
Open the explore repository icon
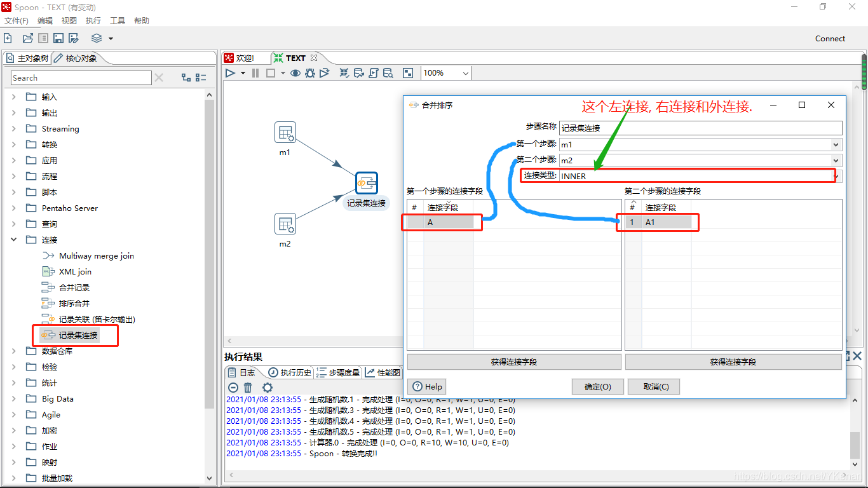(x=43, y=38)
